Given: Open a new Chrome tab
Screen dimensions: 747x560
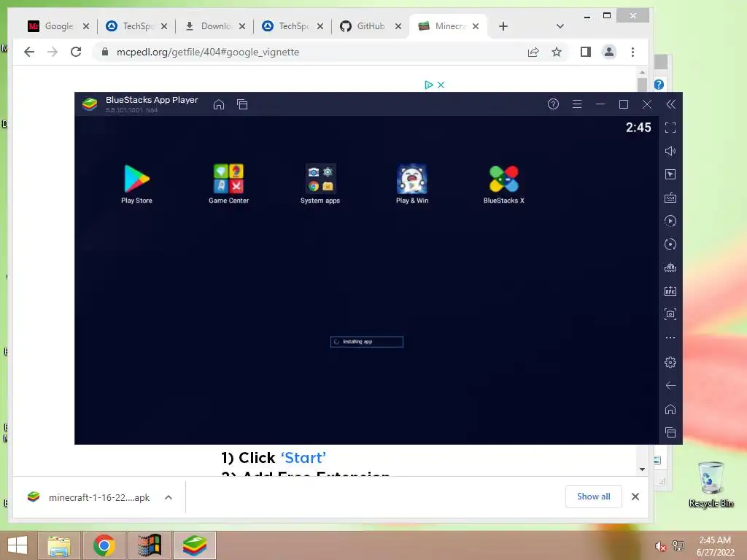Looking at the screenshot, I should pyautogui.click(x=503, y=26).
